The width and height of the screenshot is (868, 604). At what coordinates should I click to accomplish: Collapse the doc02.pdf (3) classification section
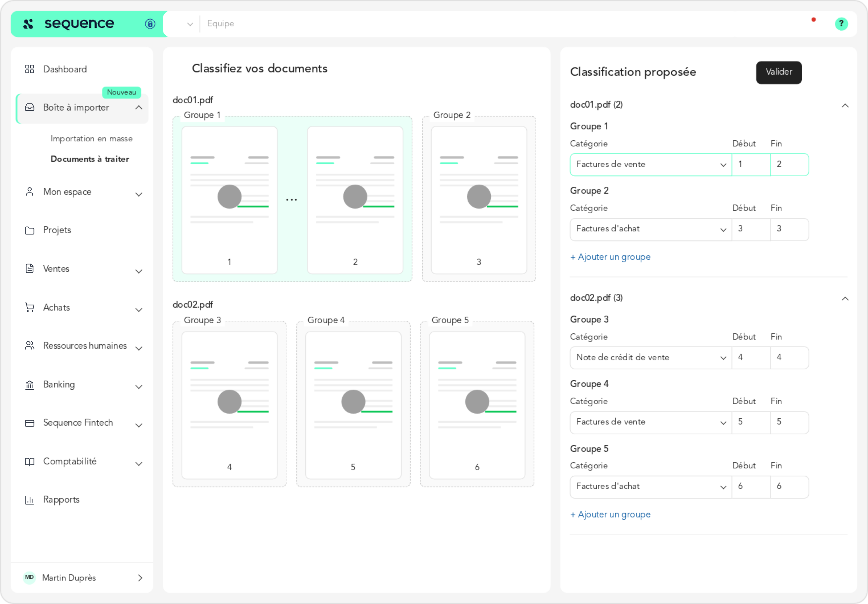(x=845, y=299)
